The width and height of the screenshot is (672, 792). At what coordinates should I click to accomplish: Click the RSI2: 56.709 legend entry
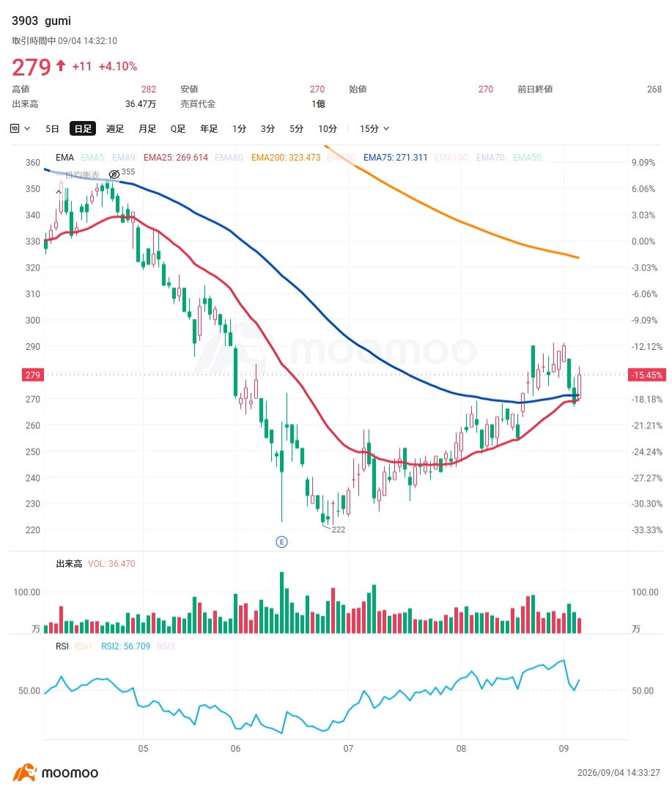pos(126,646)
